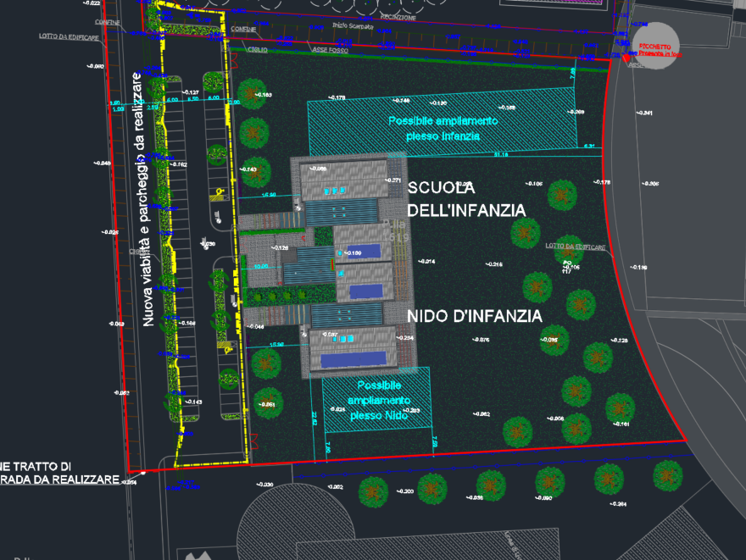Select elevation value -0.203 in the Nido hatch
Viewport: 746px width, 560px height.
tap(411, 410)
